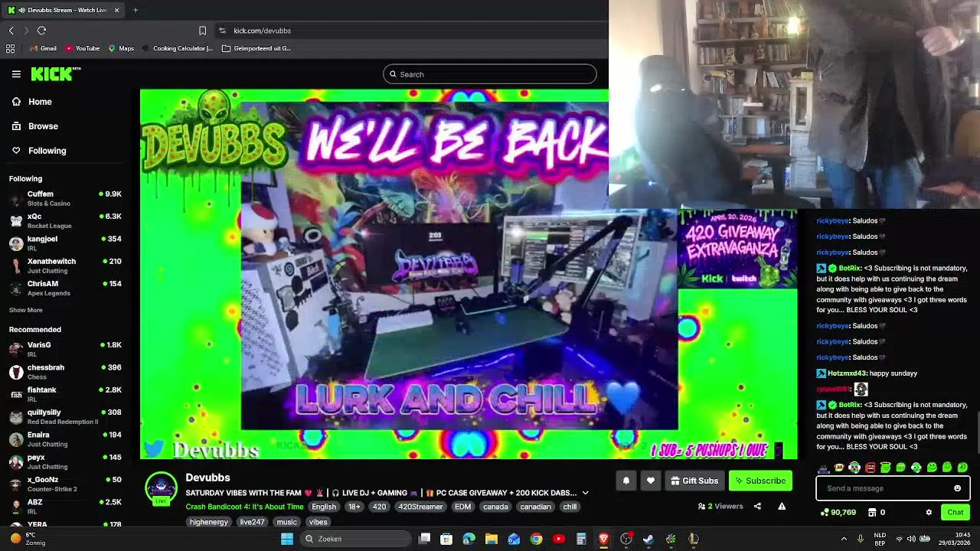980x551 pixels.
Task: Click the Gift Subs button
Action: coord(694,481)
